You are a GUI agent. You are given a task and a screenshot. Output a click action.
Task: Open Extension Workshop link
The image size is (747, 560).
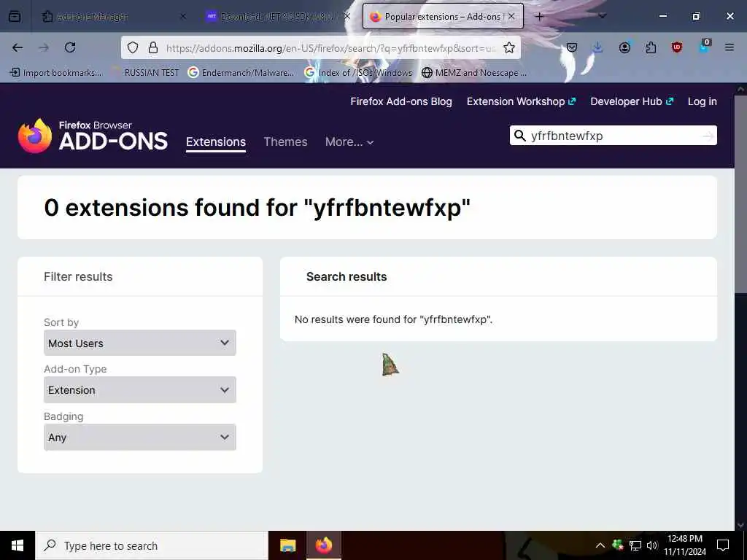(521, 101)
